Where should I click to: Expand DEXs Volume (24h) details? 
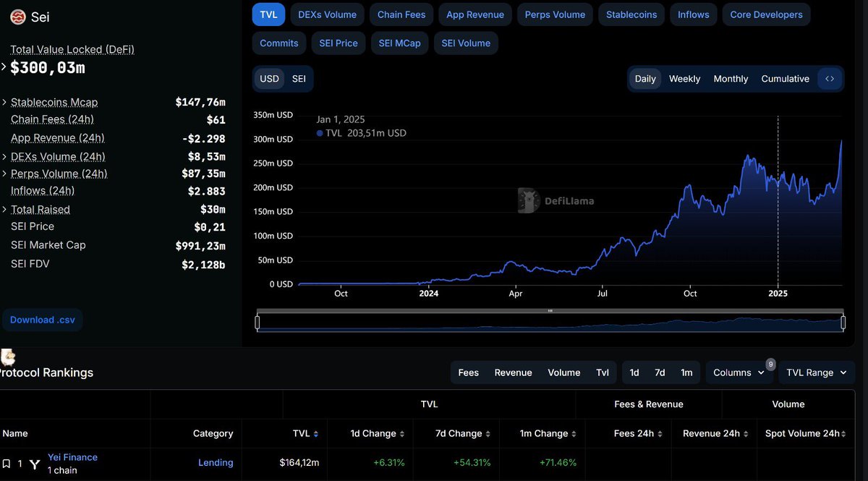click(x=4, y=156)
